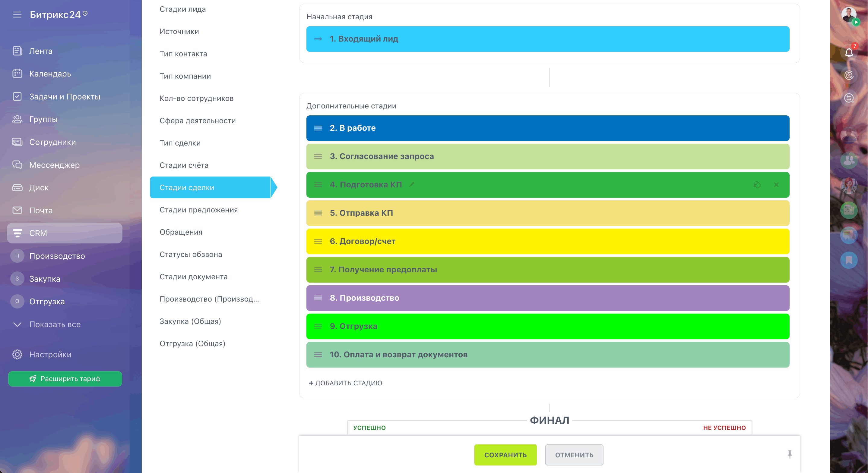This screenshot has height=473, width=868.
Task: Delete stage Подготовка КП with X icon
Action: (x=776, y=185)
